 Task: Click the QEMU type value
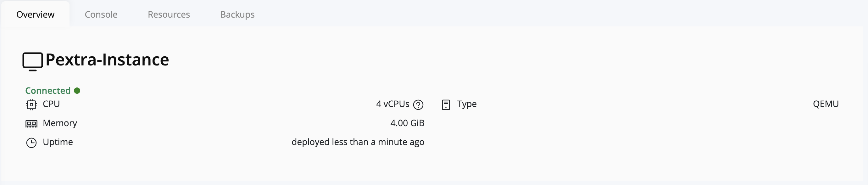click(826, 104)
